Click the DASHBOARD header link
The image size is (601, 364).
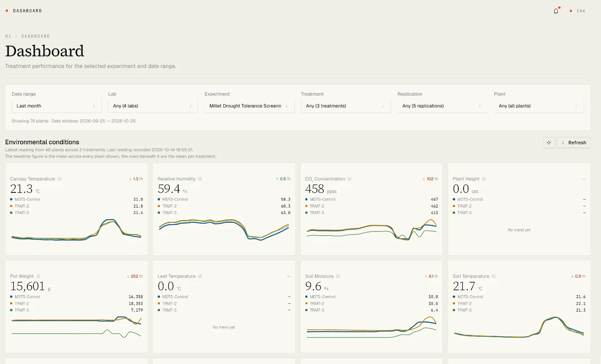[27, 11]
